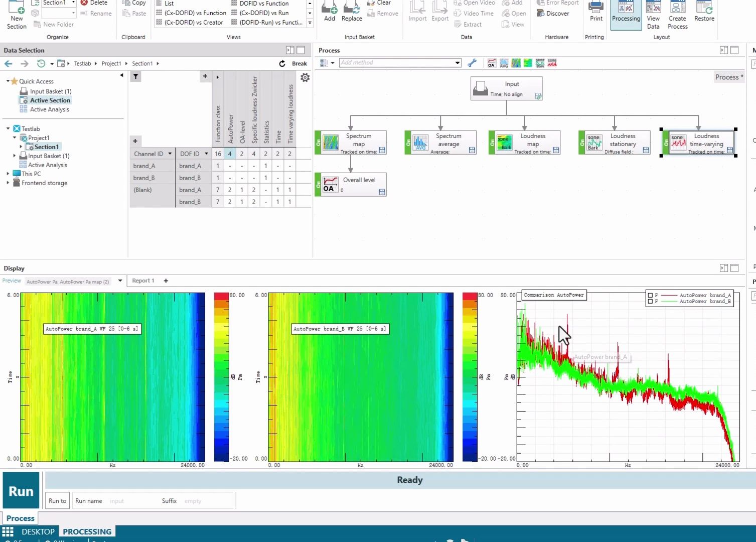
Task: Switch to the View Data layout
Action: coord(653,15)
